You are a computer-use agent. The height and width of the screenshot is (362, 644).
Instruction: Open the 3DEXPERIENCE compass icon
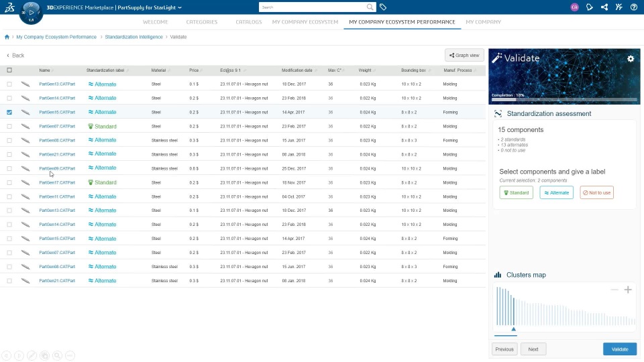coord(31,13)
